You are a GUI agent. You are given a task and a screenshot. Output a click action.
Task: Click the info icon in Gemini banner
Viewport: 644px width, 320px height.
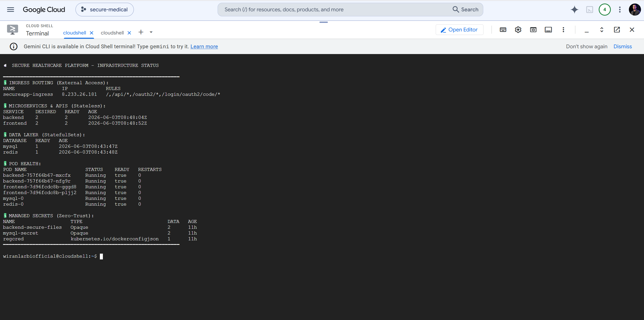tap(14, 47)
